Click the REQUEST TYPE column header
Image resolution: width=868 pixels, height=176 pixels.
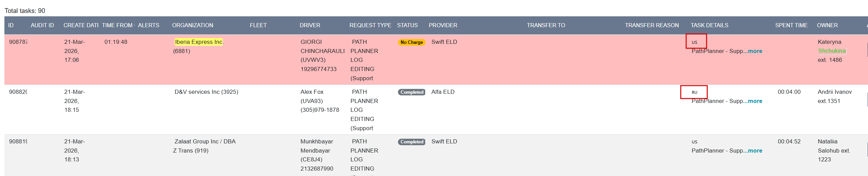click(370, 25)
